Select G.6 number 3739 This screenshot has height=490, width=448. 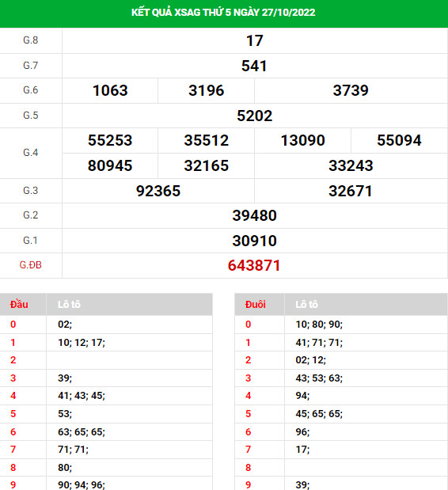[351, 90]
